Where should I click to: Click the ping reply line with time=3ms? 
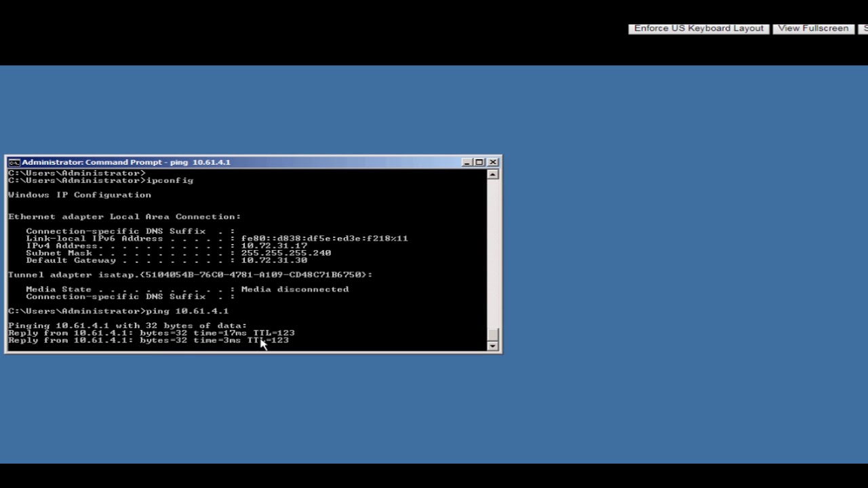pos(149,340)
